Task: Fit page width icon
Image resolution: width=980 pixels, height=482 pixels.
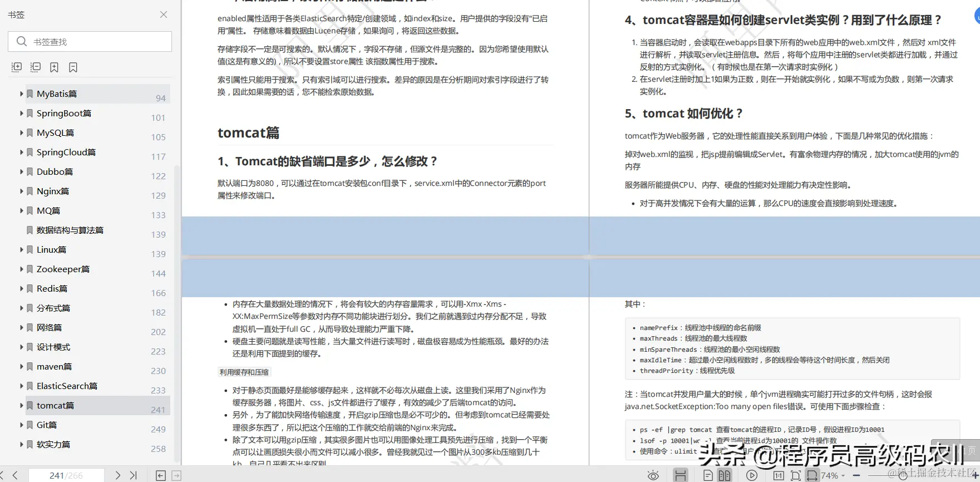Action: pos(812,475)
